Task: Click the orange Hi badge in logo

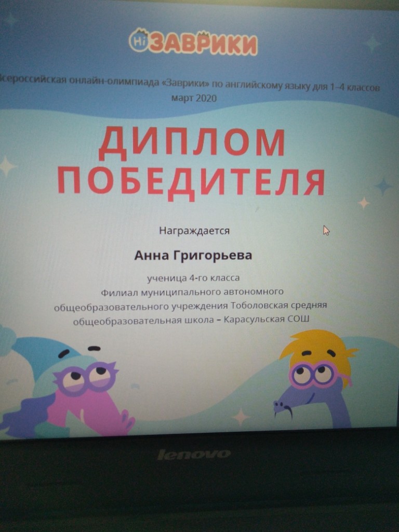Action: 138,43
